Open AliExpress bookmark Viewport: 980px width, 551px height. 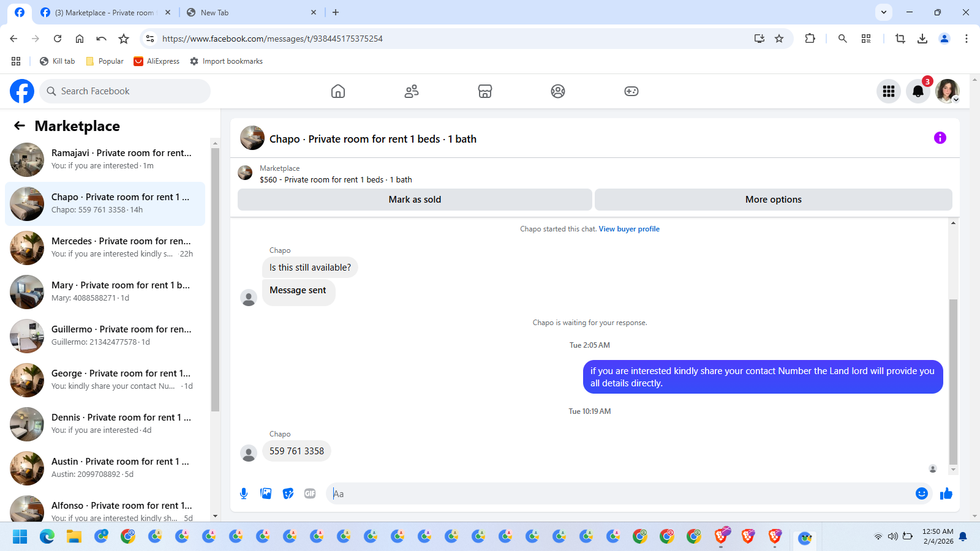click(157, 61)
